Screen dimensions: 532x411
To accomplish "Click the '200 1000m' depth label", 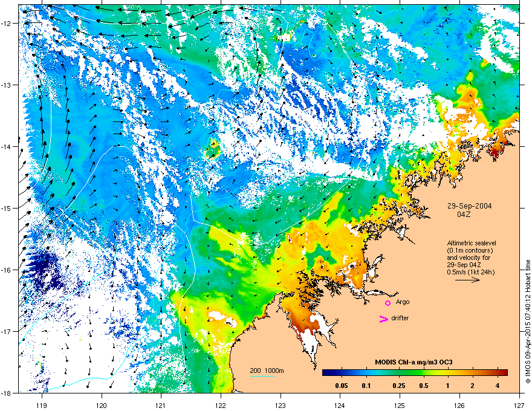I will (x=267, y=371).
